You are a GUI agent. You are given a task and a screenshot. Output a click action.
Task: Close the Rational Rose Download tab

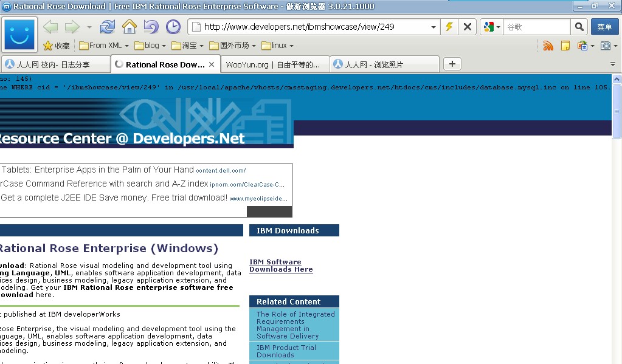(212, 64)
